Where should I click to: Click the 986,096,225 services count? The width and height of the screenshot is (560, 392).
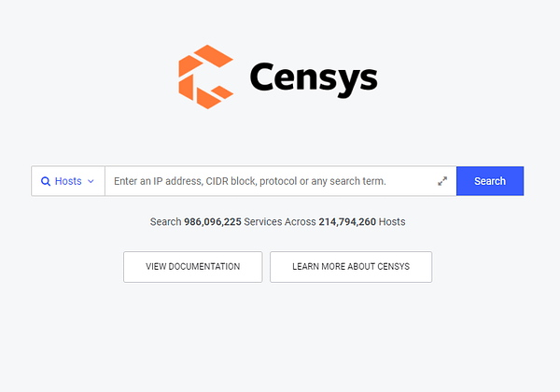[213, 222]
